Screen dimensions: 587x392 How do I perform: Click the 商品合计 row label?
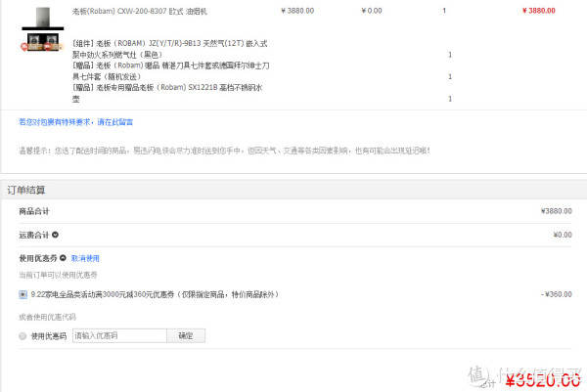pos(34,211)
